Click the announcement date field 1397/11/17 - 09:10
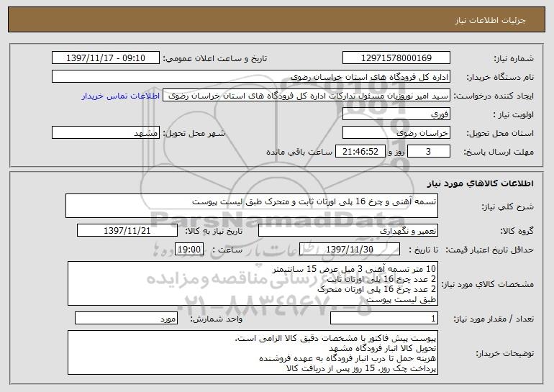Viewport: 554px width, 392px height. 106,58
